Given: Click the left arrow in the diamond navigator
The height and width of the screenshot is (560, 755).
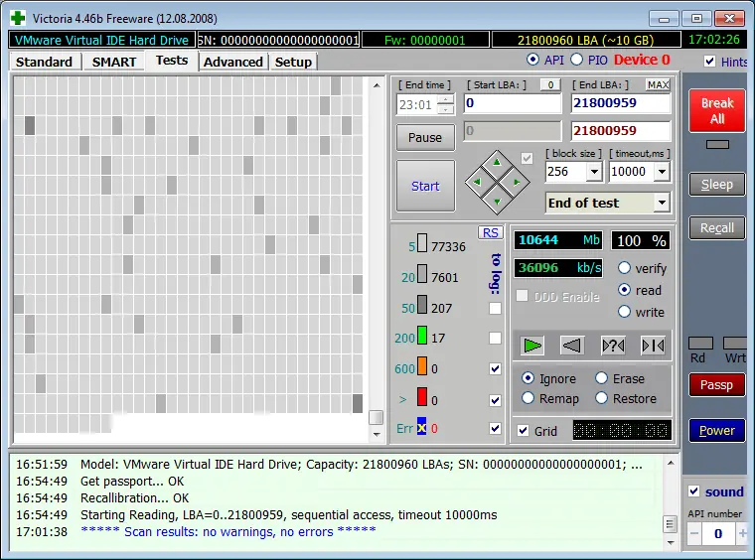Looking at the screenshot, I should 477,182.
